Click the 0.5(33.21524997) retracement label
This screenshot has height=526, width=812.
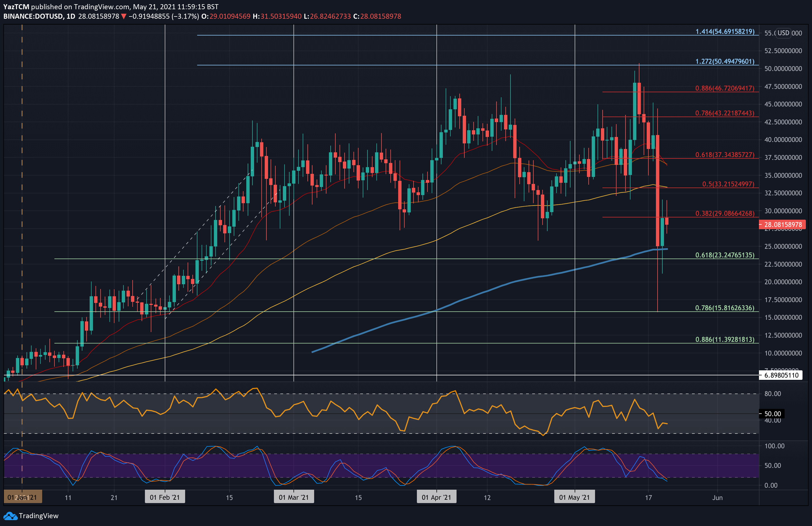point(729,184)
